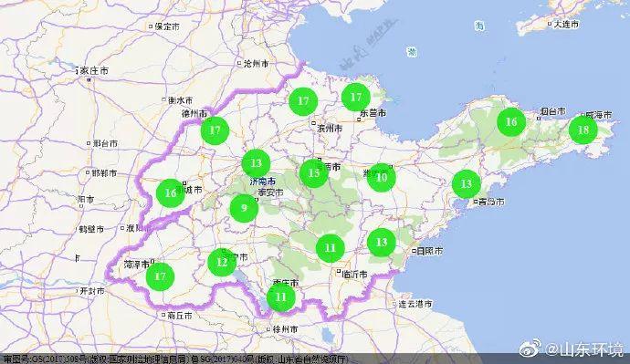Click the green 16 marker at 聊城
Image resolution: width=630 pixels, height=364 pixels.
point(171,193)
